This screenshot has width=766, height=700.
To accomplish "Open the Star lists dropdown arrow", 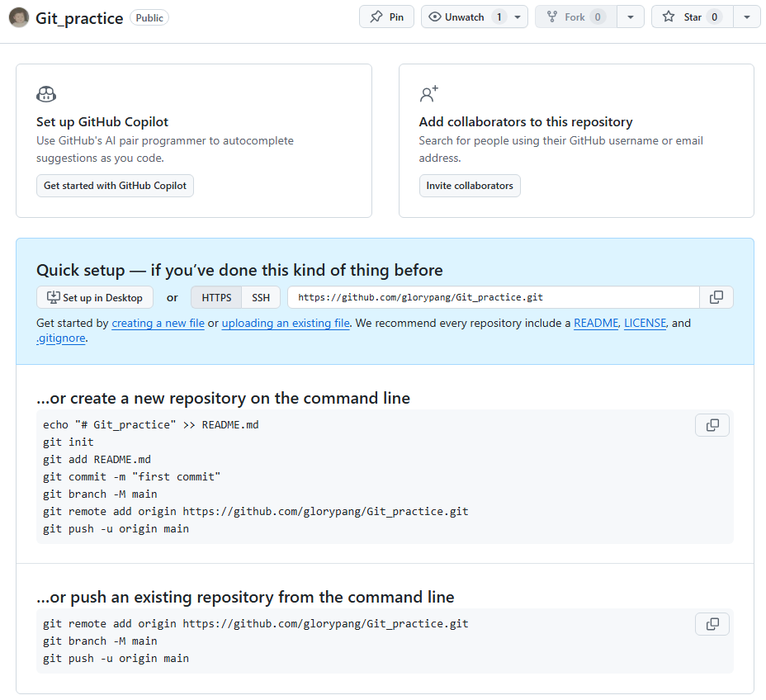I will click(x=746, y=17).
